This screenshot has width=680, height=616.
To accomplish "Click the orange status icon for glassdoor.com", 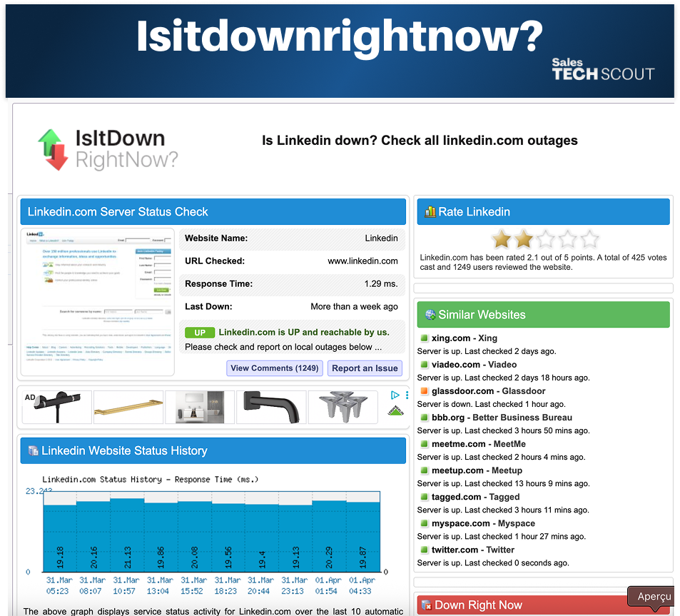I will pyautogui.click(x=424, y=391).
